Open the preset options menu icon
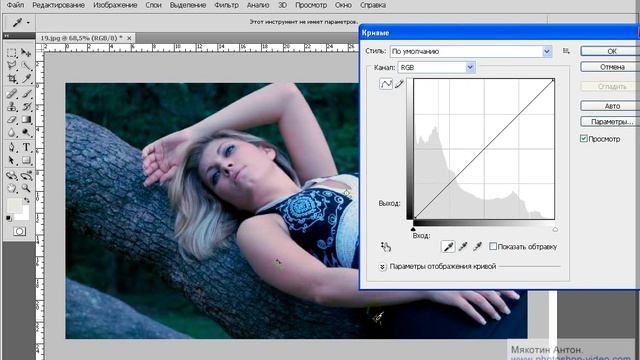640x360 pixels. tap(566, 51)
